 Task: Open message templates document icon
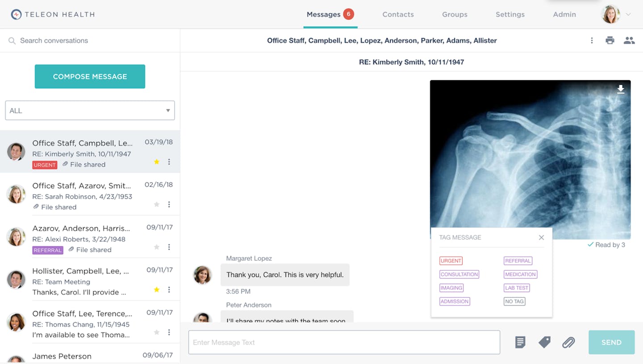(x=520, y=342)
